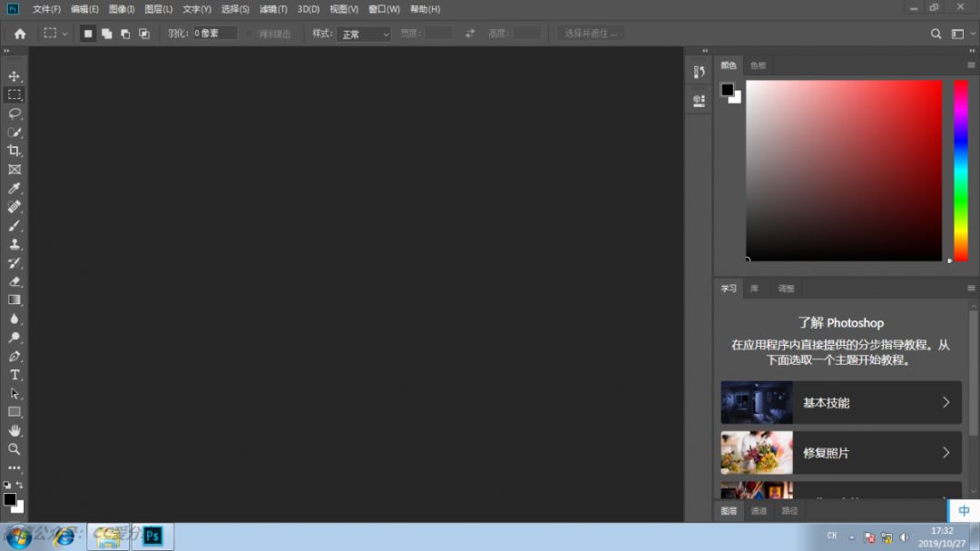
Task: Reset default foreground and background colors
Action: click(7, 485)
